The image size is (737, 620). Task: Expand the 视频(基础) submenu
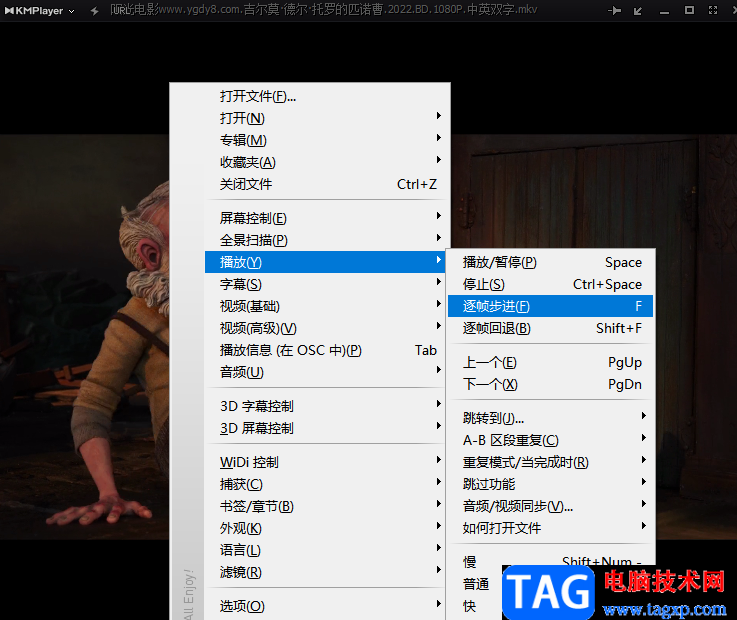tap(325, 306)
